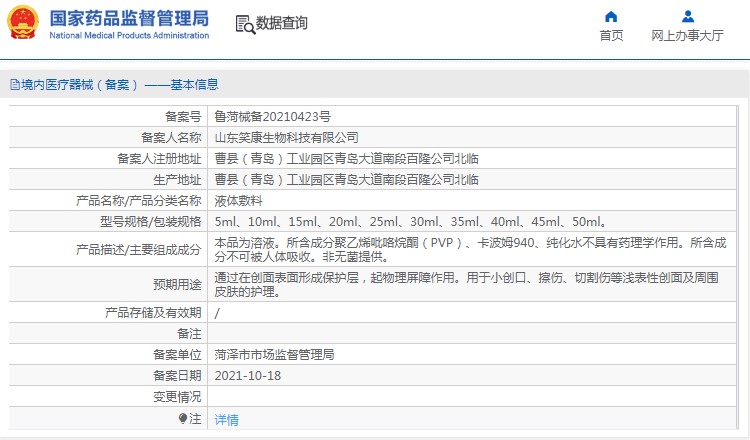Click the 5ml、10ml specification list
Image resolution: width=750 pixels, height=440 pixels.
(x=411, y=221)
